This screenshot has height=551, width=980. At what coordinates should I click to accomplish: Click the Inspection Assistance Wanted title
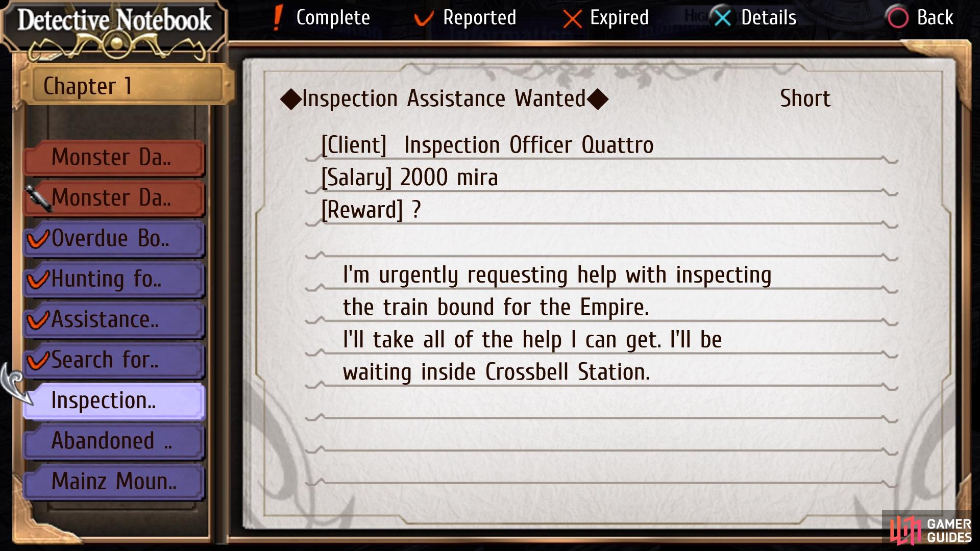[444, 98]
